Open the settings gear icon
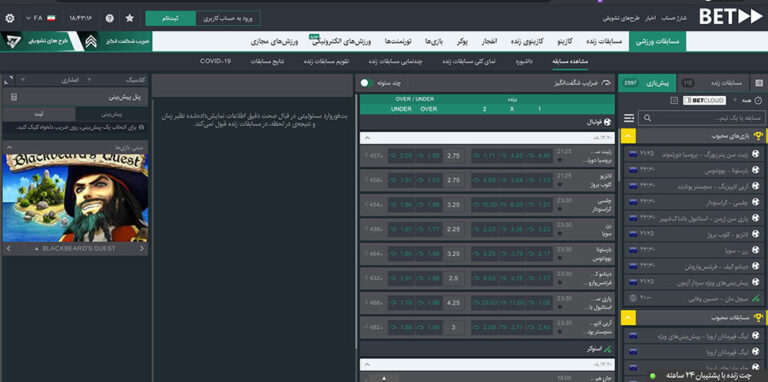This screenshot has width=768, height=382. [9, 18]
